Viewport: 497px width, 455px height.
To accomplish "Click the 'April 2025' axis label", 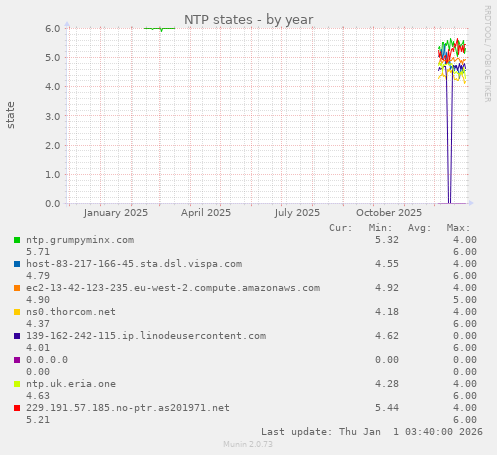I will [x=206, y=213].
